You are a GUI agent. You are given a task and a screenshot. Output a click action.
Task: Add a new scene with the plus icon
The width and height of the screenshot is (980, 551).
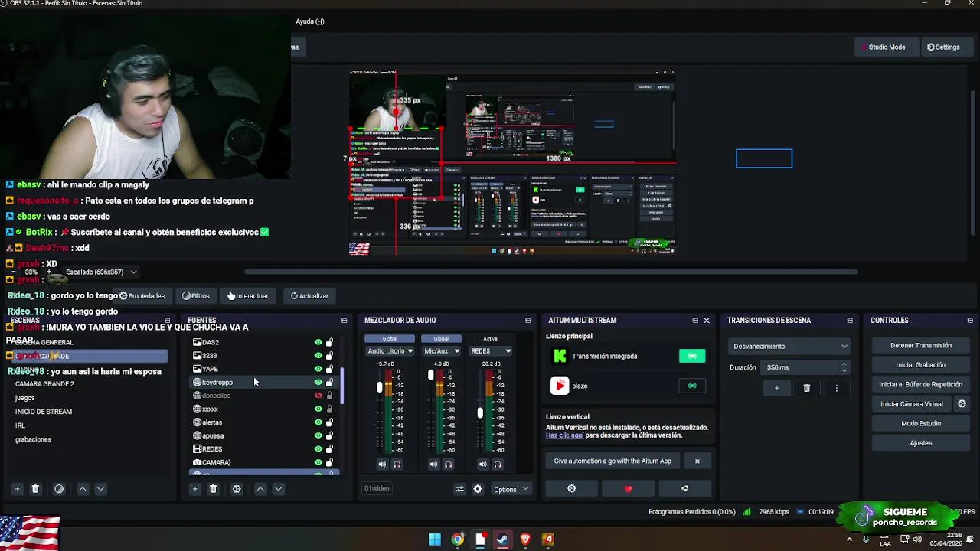[17, 489]
